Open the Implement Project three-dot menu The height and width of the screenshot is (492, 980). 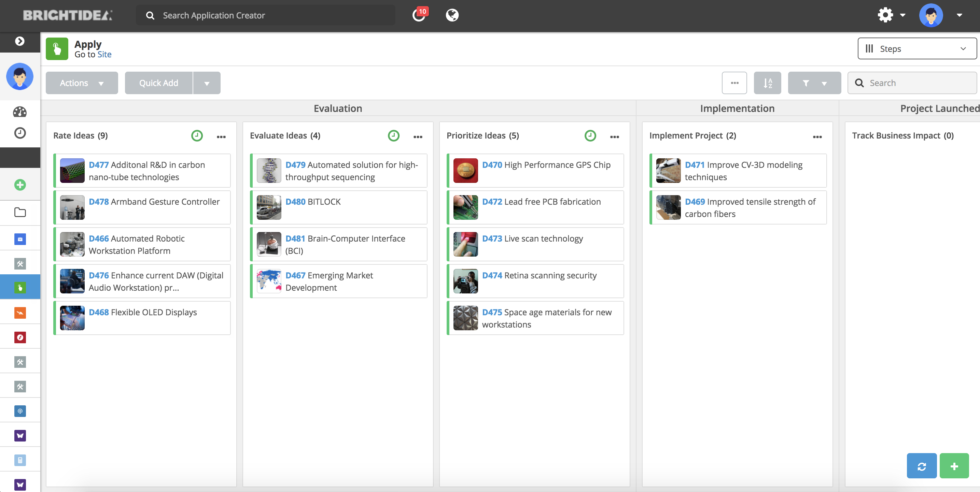click(x=817, y=137)
